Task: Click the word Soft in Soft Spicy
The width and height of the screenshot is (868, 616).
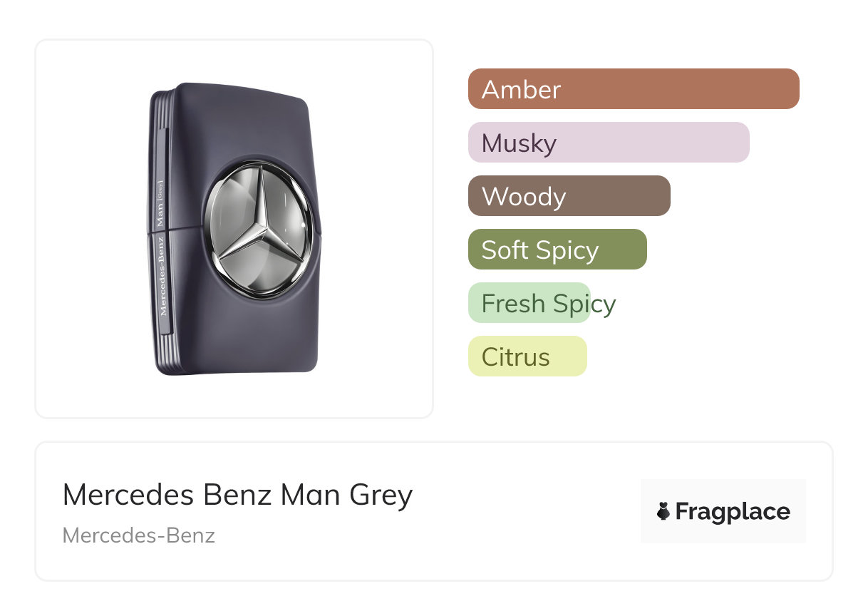Action: [505, 250]
